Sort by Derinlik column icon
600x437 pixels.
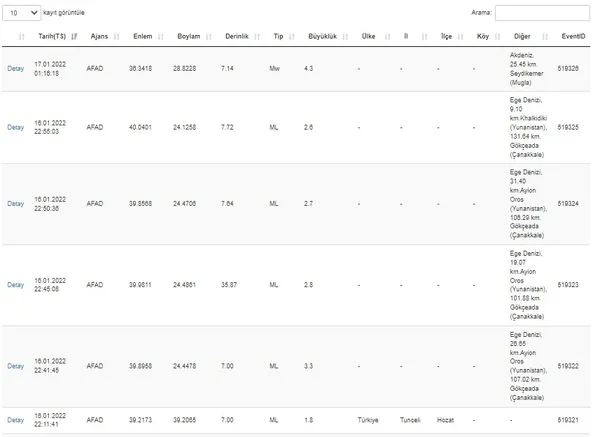coord(257,37)
